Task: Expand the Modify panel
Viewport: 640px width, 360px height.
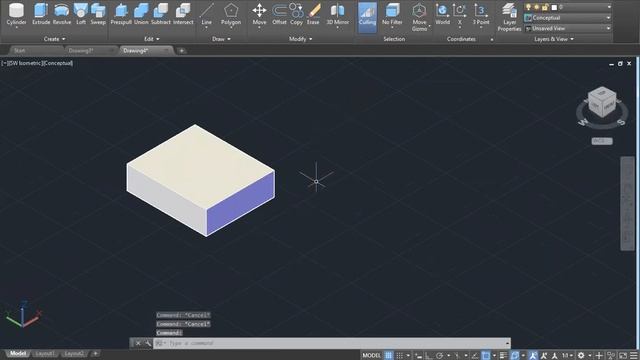Action: coord(300,39)
